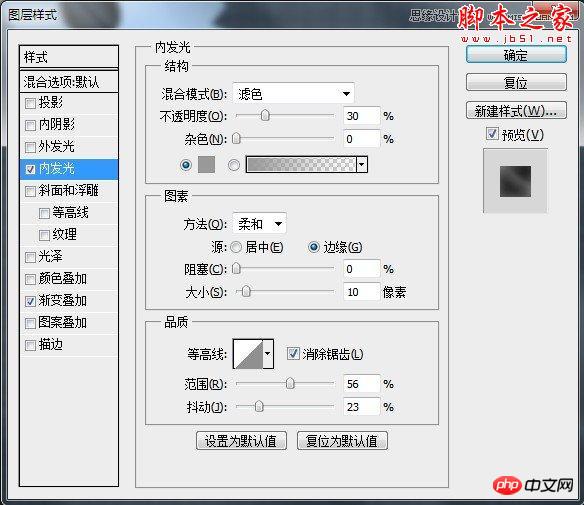Screen dimensions: 584x505
Task: Choose 居中(E) center source radio
Action: pos(236,247)
